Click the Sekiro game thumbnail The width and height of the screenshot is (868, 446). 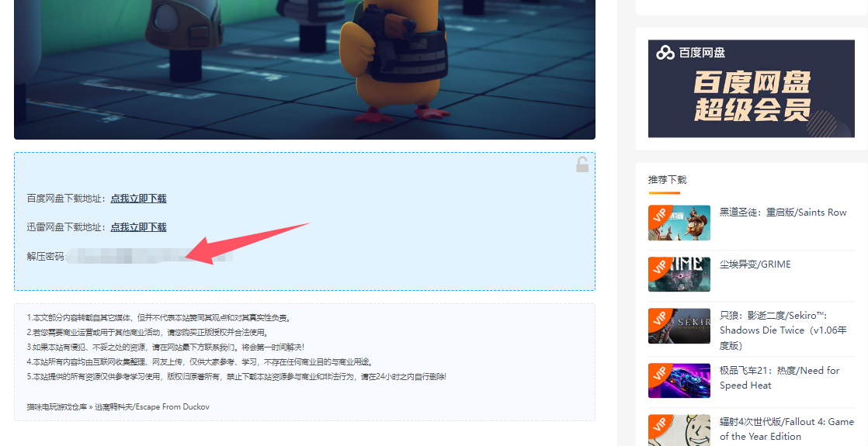(679, 326)
